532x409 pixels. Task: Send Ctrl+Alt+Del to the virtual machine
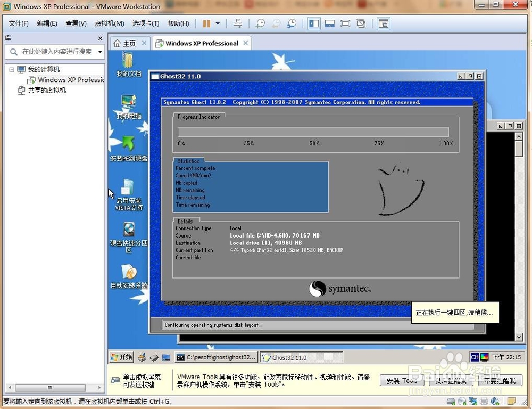pyautogui.click(x=238, y=23)
